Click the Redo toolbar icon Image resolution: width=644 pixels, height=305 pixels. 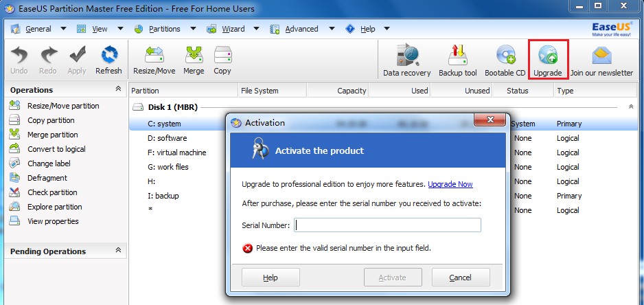48,56
